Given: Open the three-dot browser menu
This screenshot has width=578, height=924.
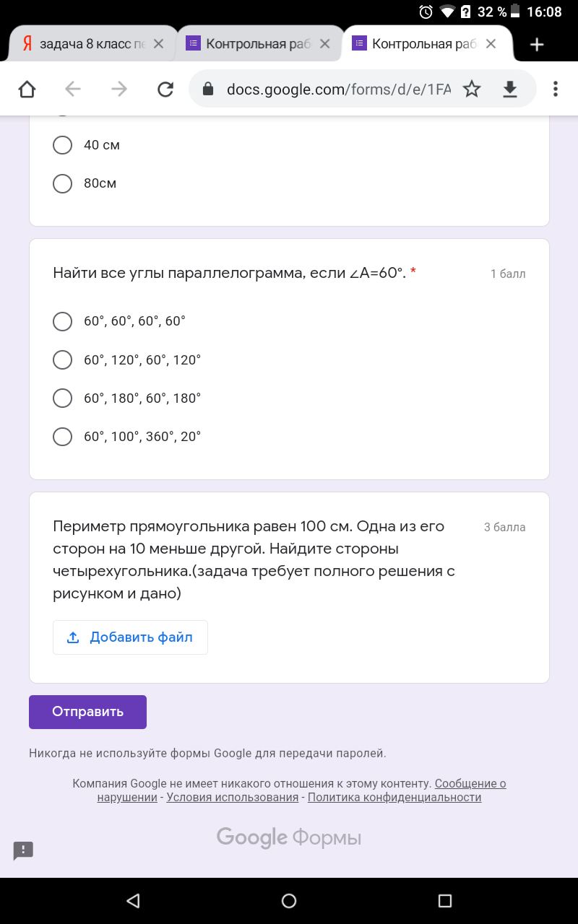Looking at the screenshot, I should [556, 89].
